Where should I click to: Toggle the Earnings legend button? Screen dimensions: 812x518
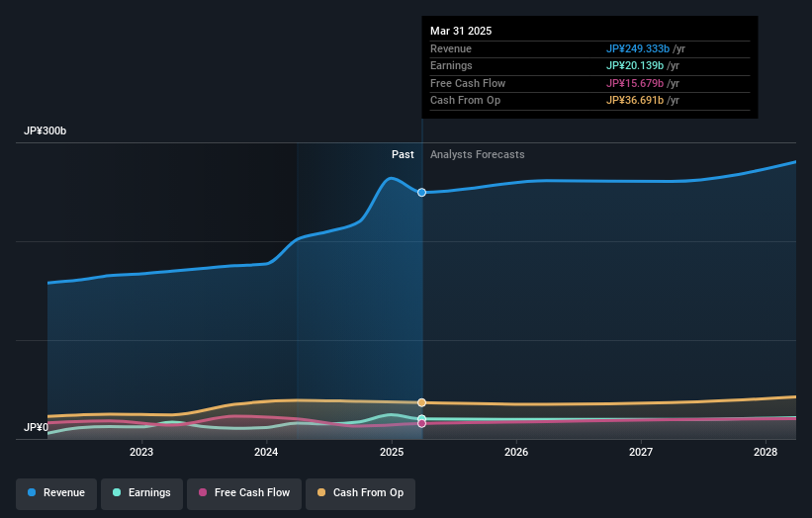tap(141, 492)
